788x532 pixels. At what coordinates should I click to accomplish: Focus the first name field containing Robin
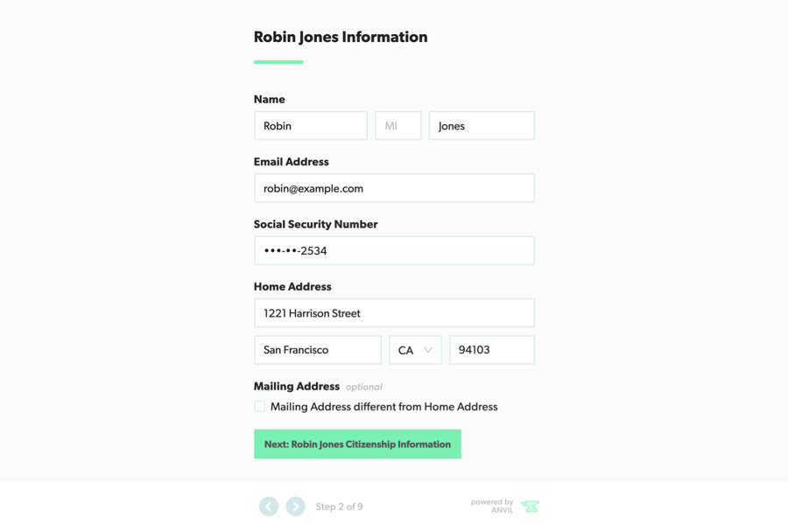click(311, 126)
